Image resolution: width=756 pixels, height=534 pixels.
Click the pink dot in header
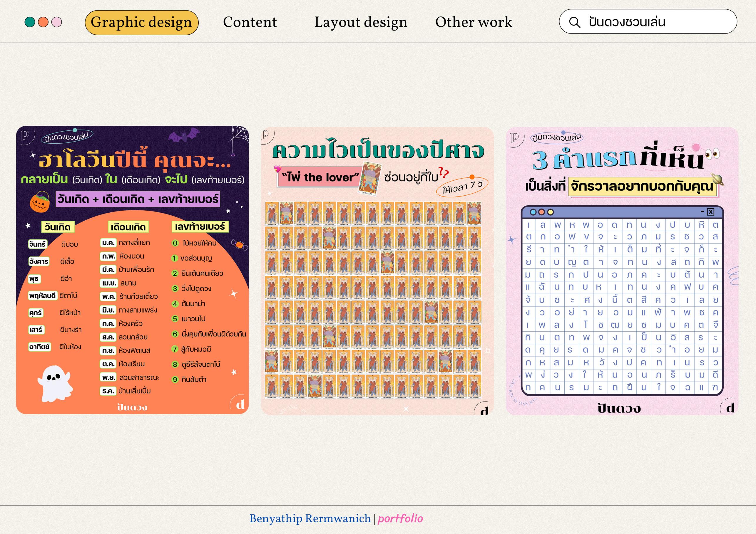(x=57, y=22)
